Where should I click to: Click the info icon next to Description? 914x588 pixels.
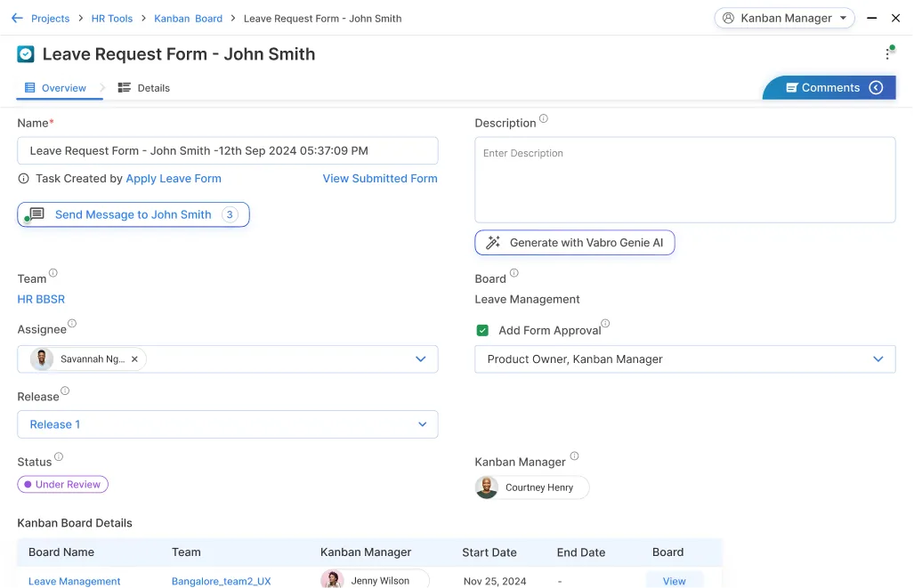(544, 119)
